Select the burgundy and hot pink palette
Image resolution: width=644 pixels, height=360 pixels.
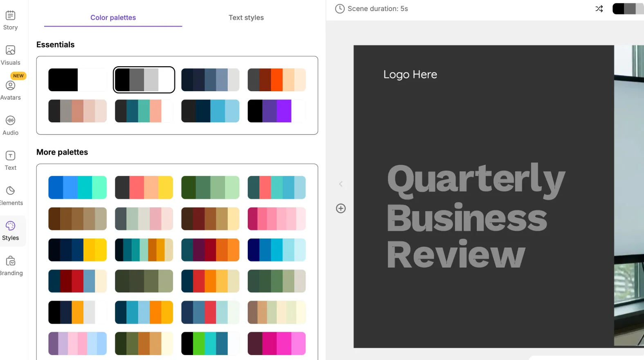click(x=277, y=344)
